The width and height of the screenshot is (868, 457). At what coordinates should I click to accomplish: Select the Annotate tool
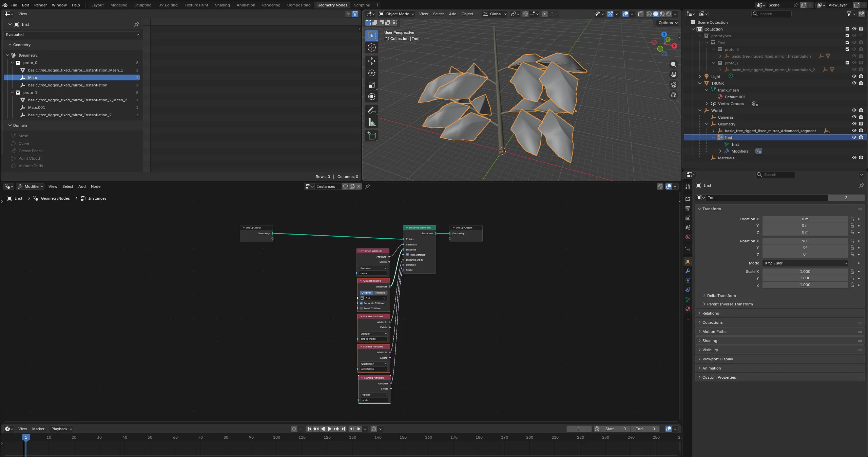click(x=371, y=111)
